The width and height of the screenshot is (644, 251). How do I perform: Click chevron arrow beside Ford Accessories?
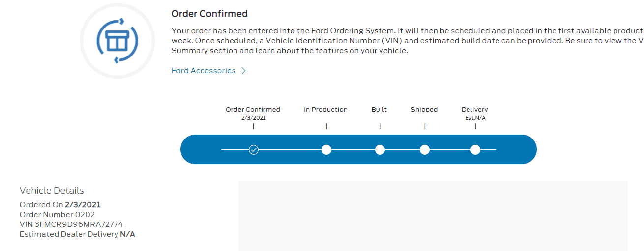click(243, 71)
